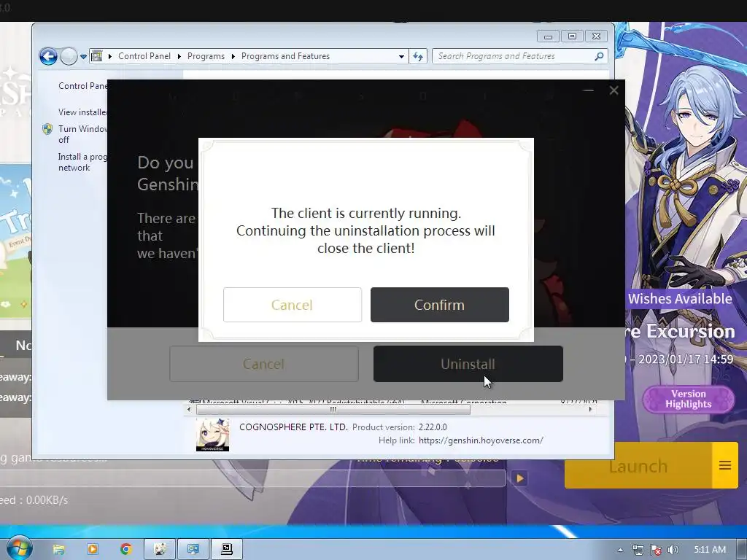The image size is (747, 560).
Task: Select Programs breadcrumb in address bar
Action: click(206, 56)
